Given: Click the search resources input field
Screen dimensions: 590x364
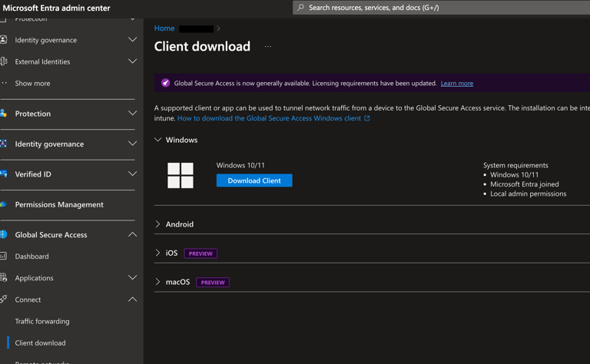Looking at the screenshot, I should point(441,8).
